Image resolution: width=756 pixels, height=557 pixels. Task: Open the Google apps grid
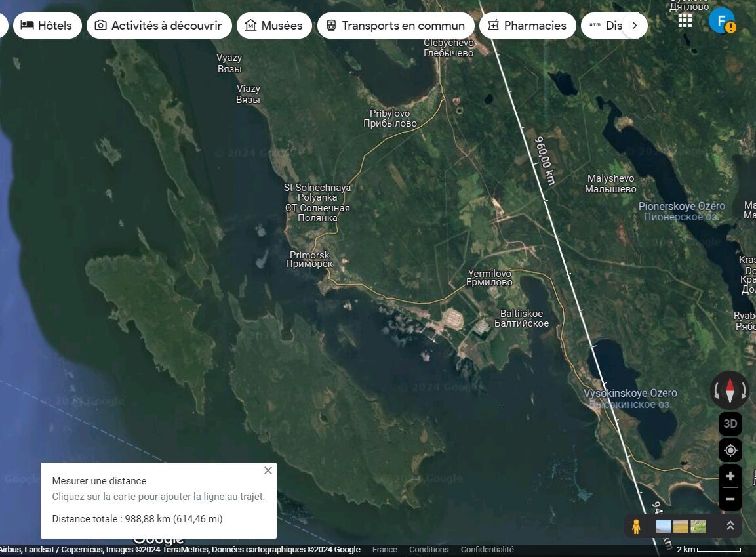pos(685,20)
